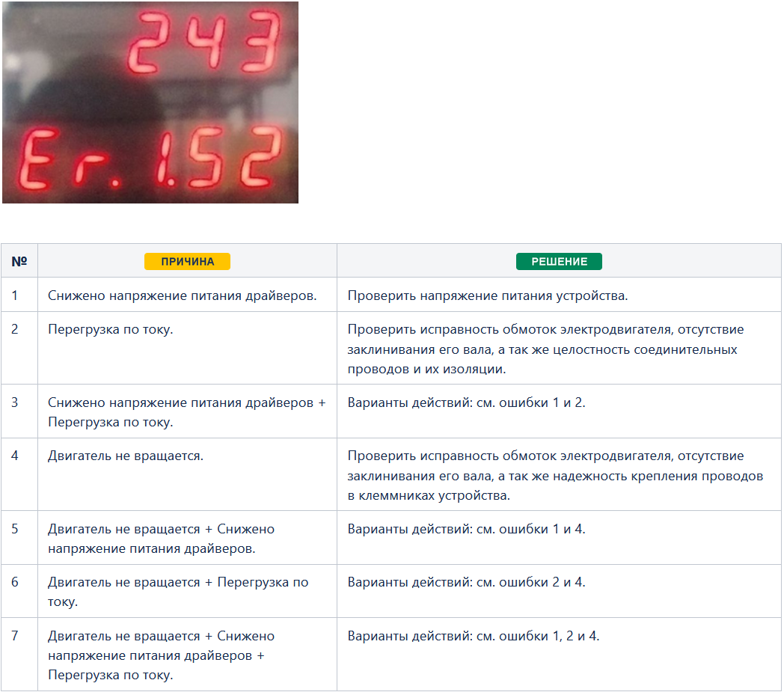Click 'Варианты действий: см. ошибки 1 и 2.'
Viewport: 784px width, 692px height.
[467, 402]
